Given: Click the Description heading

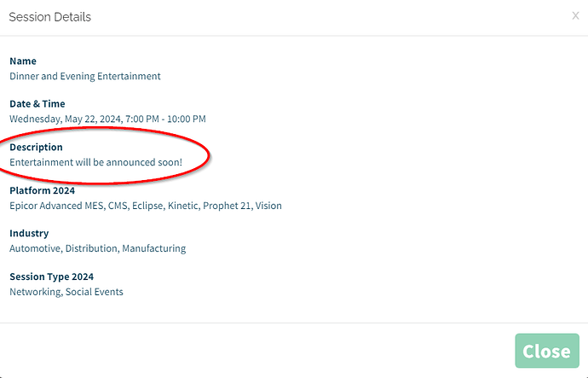Looking at the screenshot, I should point(36,147).
